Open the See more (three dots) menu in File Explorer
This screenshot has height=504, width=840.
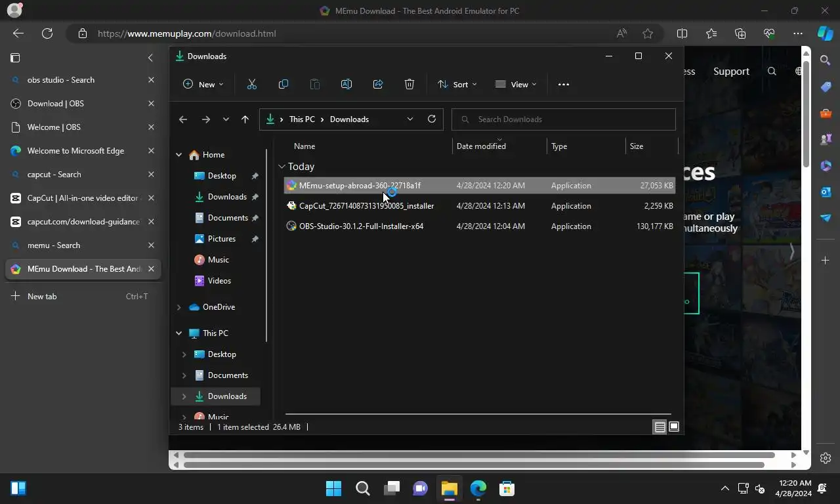[x=564, y=84]
